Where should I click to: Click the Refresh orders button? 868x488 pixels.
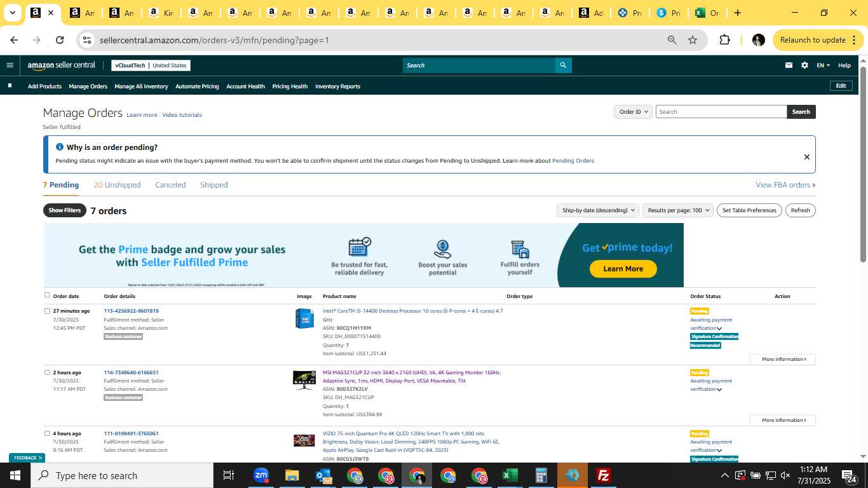(x=800, y=210)
